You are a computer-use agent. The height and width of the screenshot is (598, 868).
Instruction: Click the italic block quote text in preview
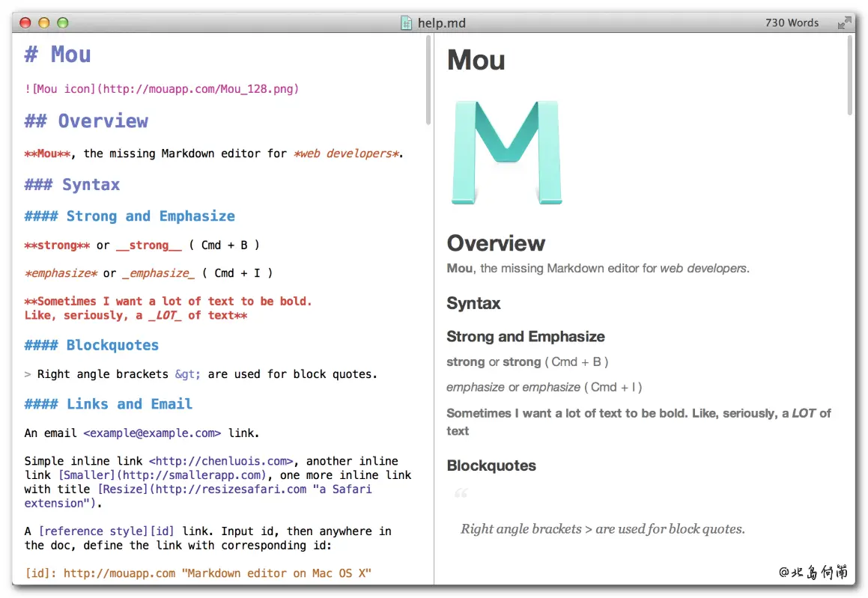(x=603, y=529)
